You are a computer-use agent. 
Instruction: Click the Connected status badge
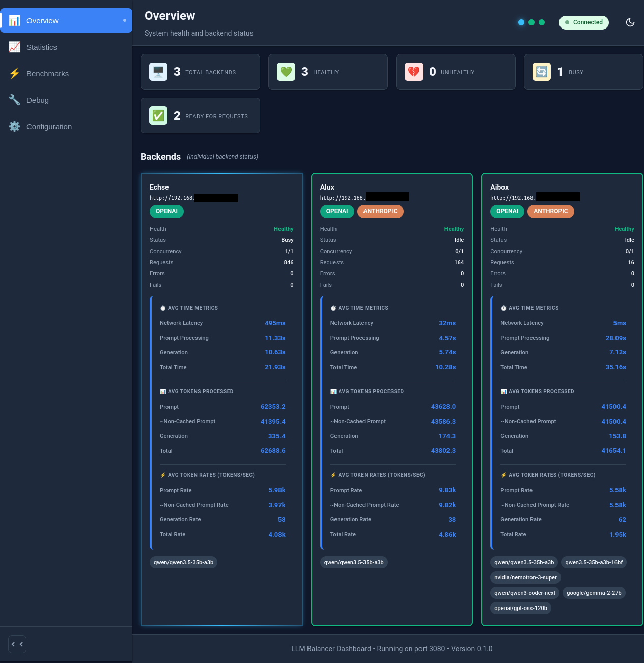[584, 22]
